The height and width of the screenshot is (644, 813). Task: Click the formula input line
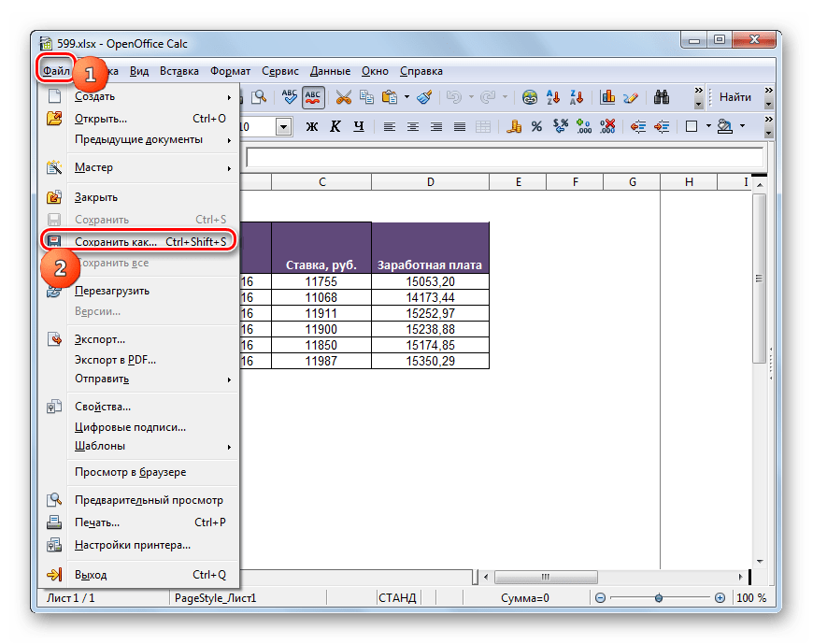(505, 157)
